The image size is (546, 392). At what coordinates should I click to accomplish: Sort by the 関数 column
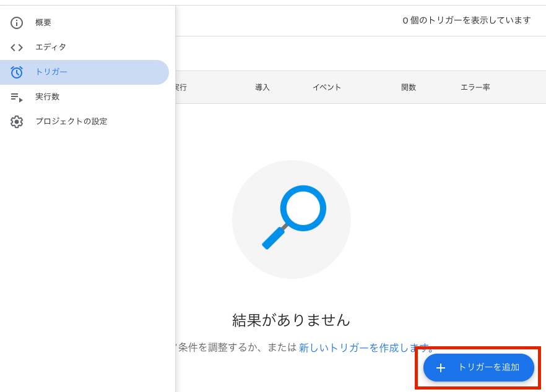(409, 87)
